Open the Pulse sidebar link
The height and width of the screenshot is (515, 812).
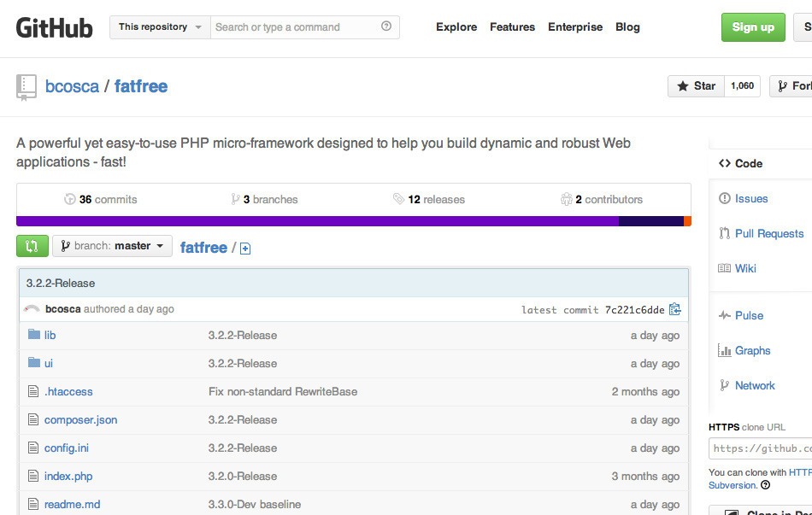pos(750,315)
